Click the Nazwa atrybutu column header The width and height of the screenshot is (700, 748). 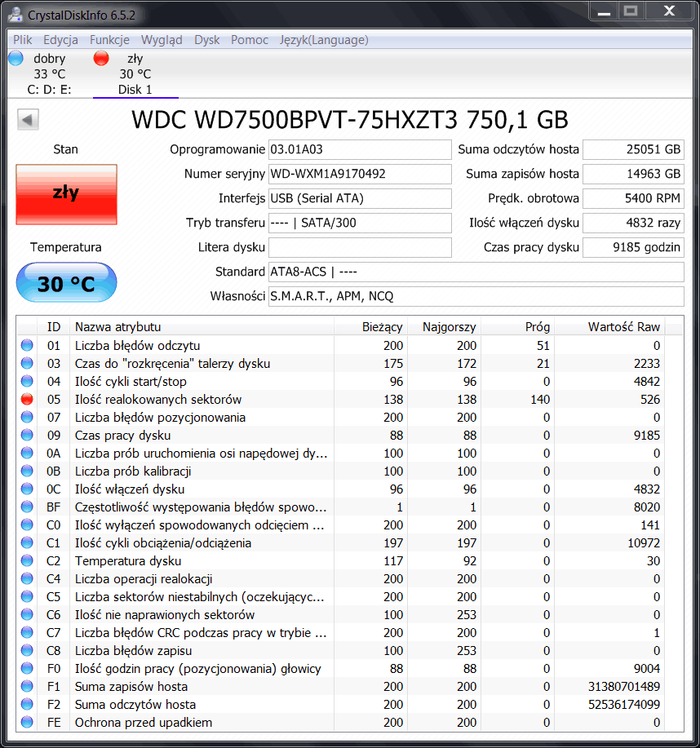pos(202,327)
